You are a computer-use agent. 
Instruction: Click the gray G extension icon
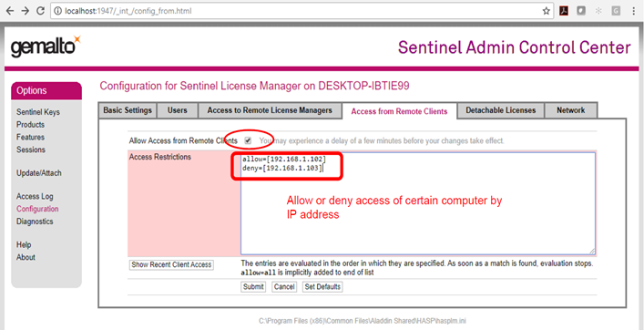point(615,11)
